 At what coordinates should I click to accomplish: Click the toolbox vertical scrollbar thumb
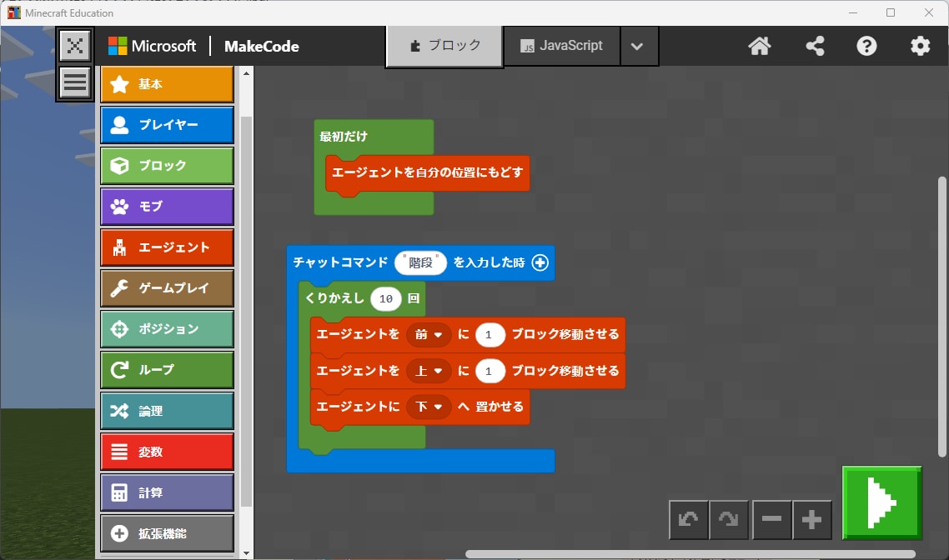(x=246, y=312)
